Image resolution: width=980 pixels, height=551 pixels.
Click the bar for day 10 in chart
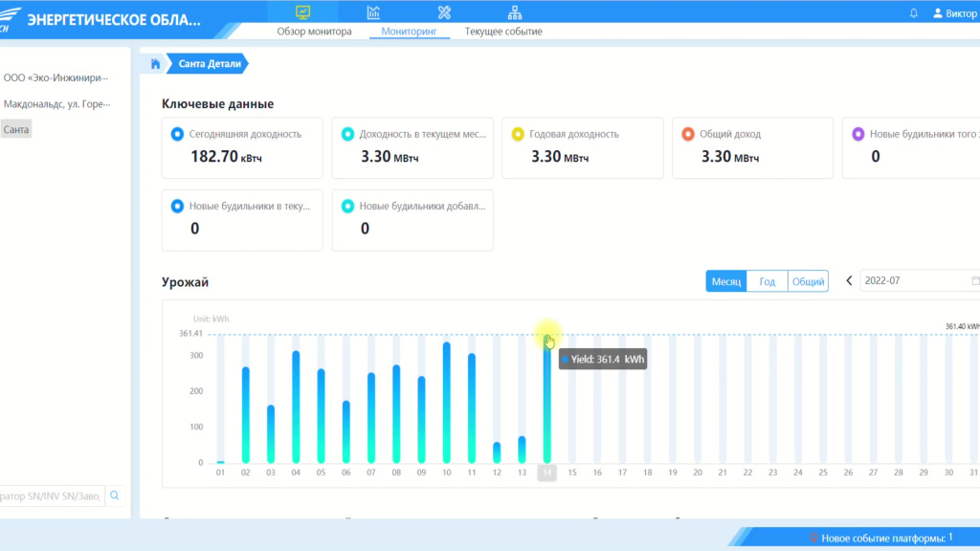[446, 402]
